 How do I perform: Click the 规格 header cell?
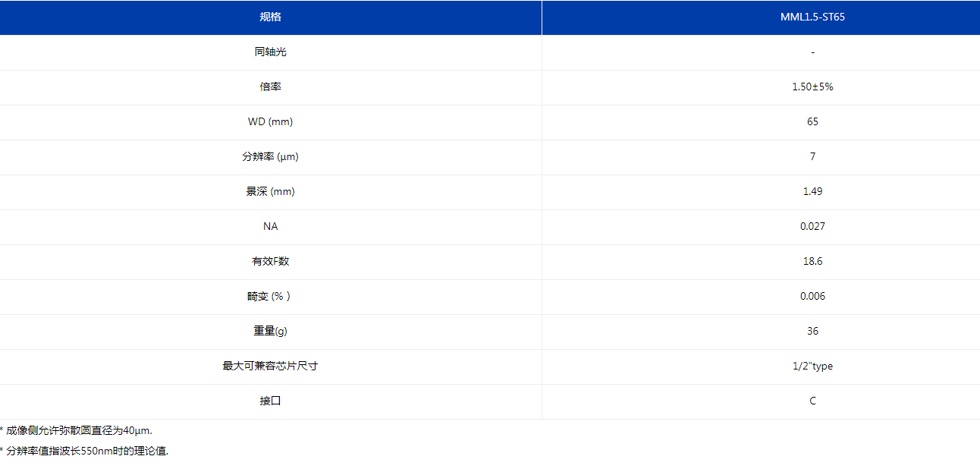click(271, 17)
